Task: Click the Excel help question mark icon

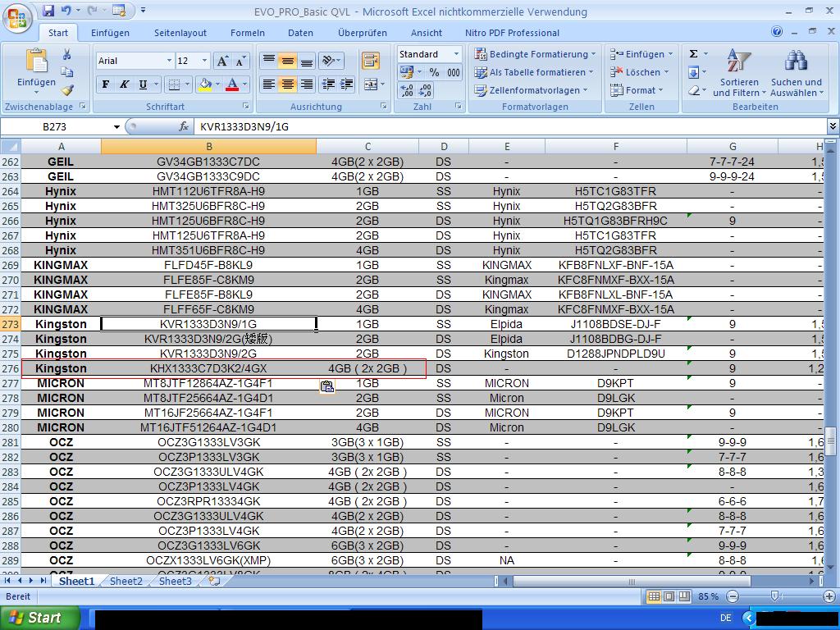Action: (x=777, y=32)
